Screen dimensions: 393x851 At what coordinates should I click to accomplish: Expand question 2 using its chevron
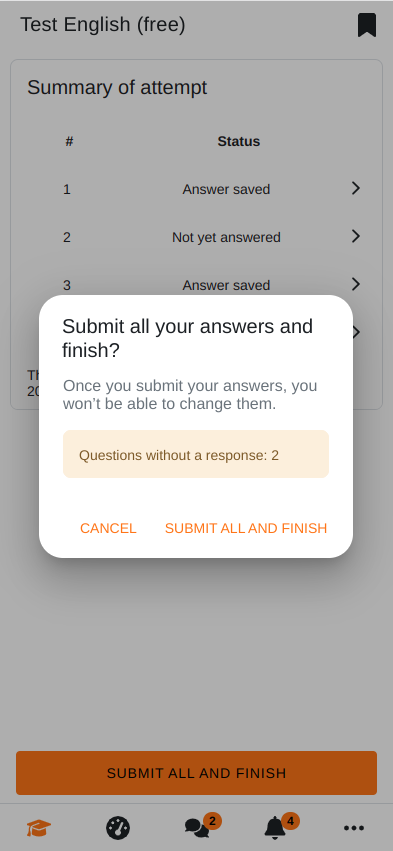coord(356,236)
